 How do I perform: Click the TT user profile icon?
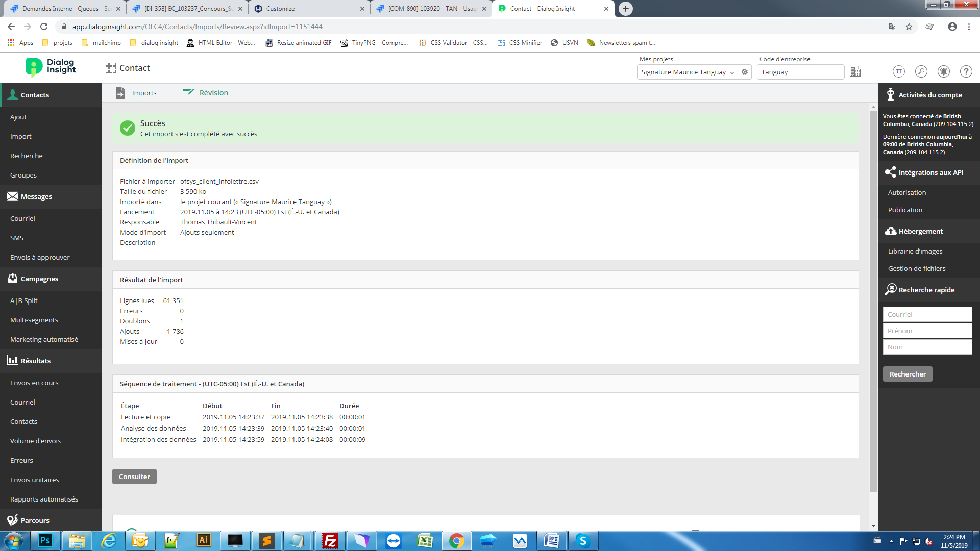898,71
